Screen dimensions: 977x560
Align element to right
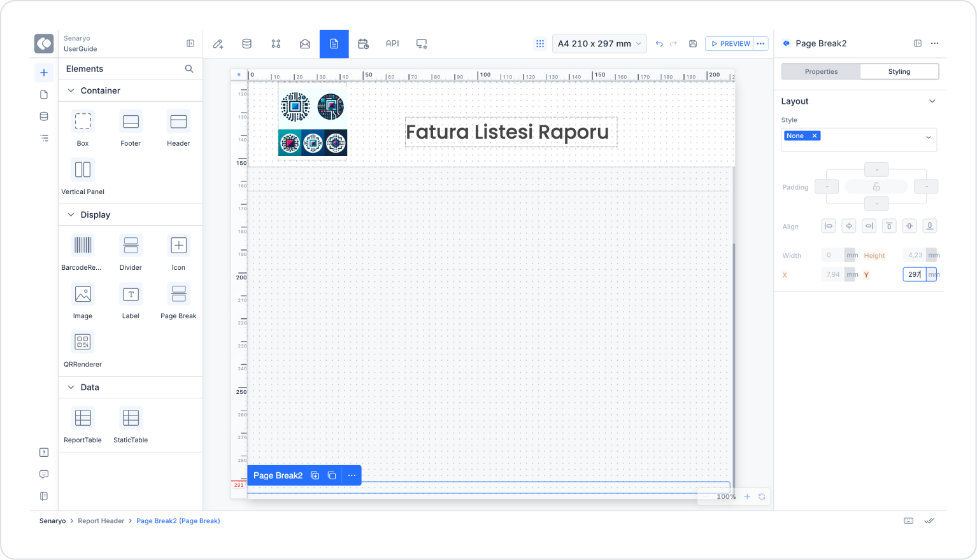click(869, 226)
